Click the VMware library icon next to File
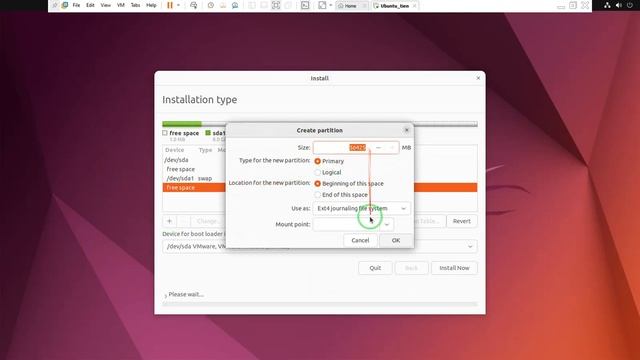Screen dimensions: 640x360 [x=65, y=5]
